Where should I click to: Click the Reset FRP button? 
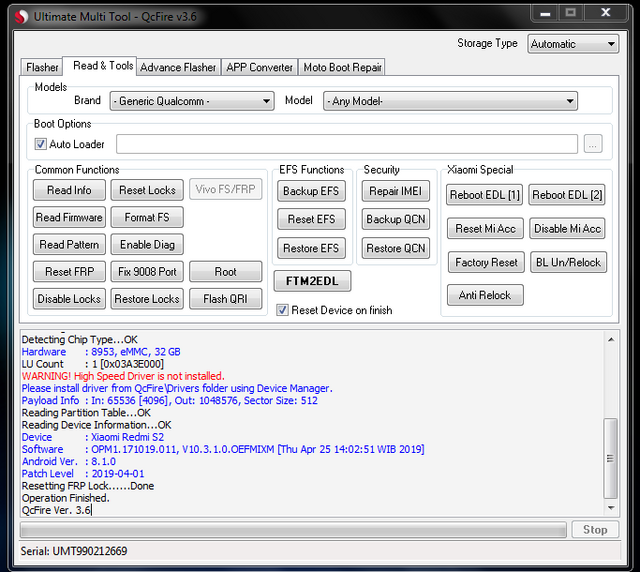(69, 272)
